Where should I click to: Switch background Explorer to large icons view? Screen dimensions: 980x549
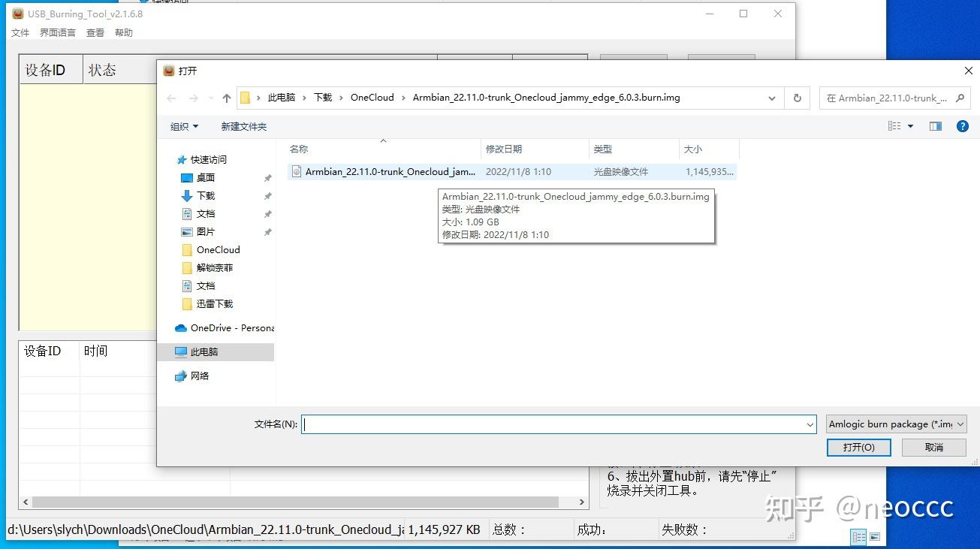click(x=875, y=537)
